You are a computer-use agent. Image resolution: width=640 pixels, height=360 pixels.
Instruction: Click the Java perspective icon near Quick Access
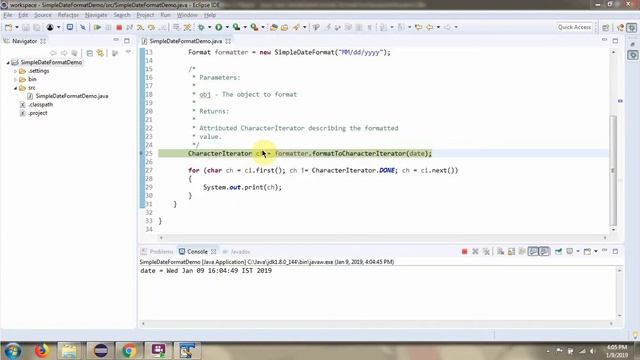point(621,27)
